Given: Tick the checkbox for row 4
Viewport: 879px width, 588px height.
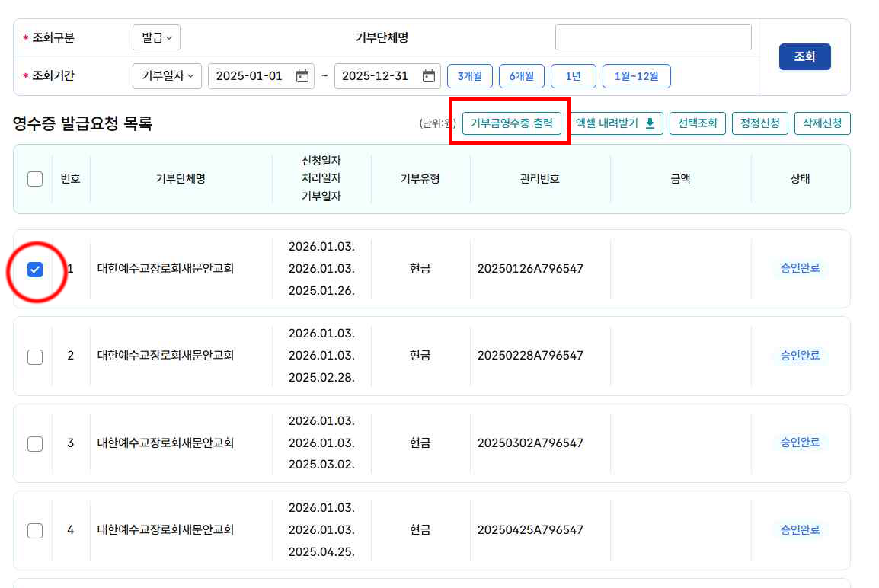Looking at the screenshot, I should tap(35, 530).
